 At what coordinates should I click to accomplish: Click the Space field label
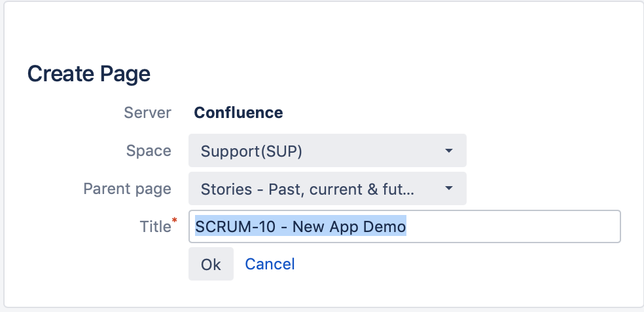coord(149,151)
